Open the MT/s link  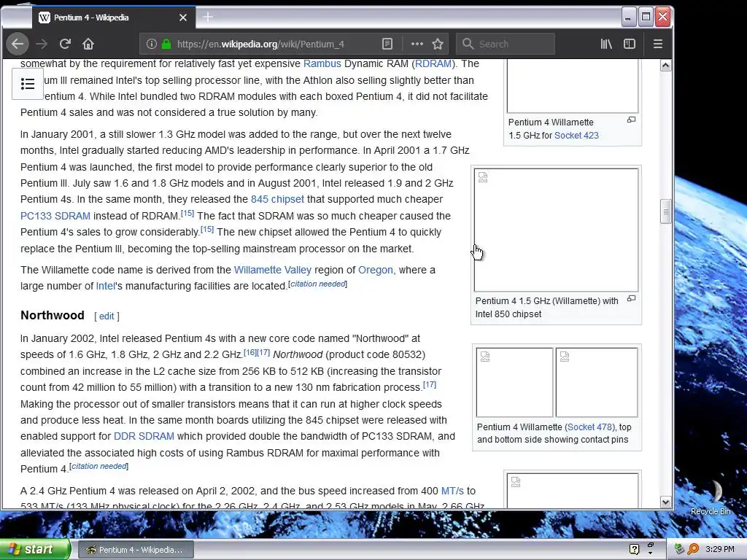(x=452, y=491)
